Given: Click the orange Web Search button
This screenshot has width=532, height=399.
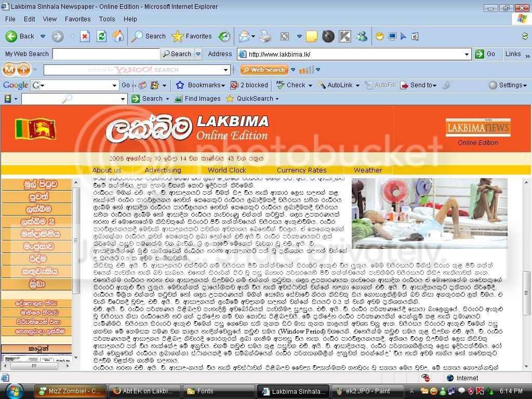Looking at the screenshot, I should pyautogui.click(x=264, y=70).
